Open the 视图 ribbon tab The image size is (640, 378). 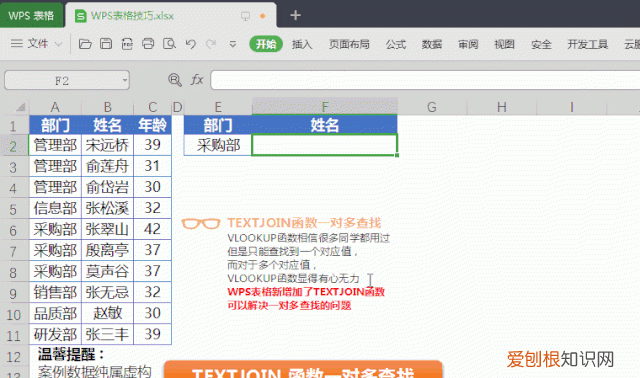click(504, 44)
